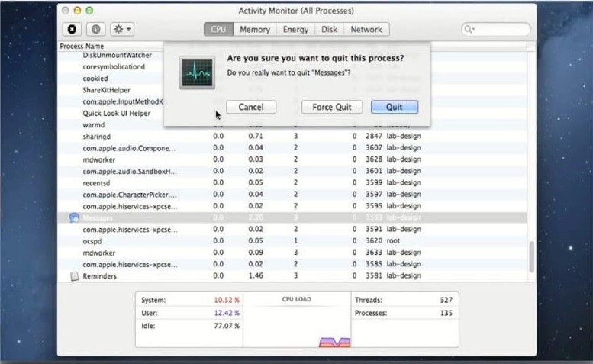The image size is (593, 364).
Task: Click the Activity Monitor icon in dialog
Action: point(197,72)
